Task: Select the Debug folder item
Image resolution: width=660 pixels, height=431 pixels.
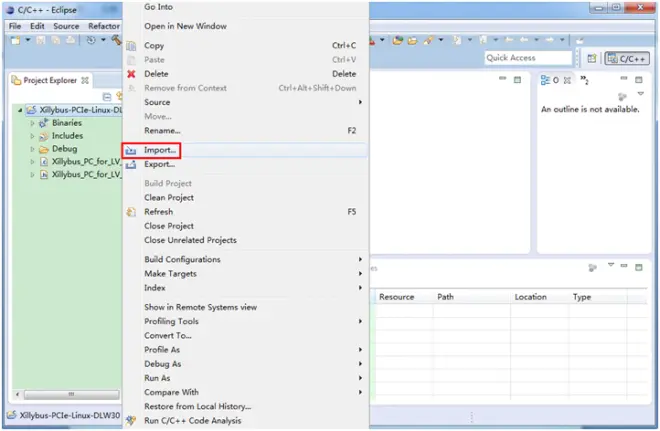Action: [x=64, y=149]
